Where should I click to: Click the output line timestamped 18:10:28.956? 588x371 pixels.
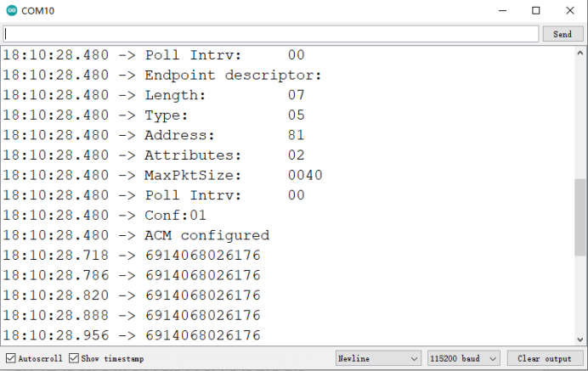[132, 335]
